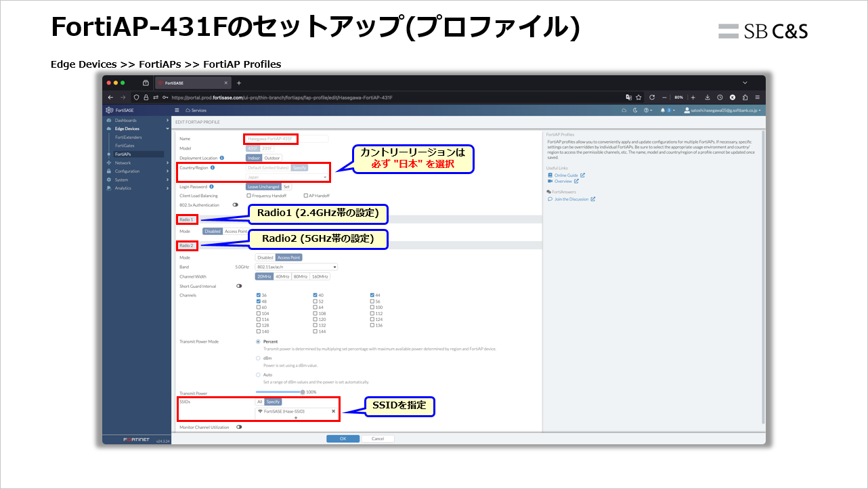This screenshot has width=868, height=489.
Task: Uncheck channel 44 checkbox
Action: (372, 295)
